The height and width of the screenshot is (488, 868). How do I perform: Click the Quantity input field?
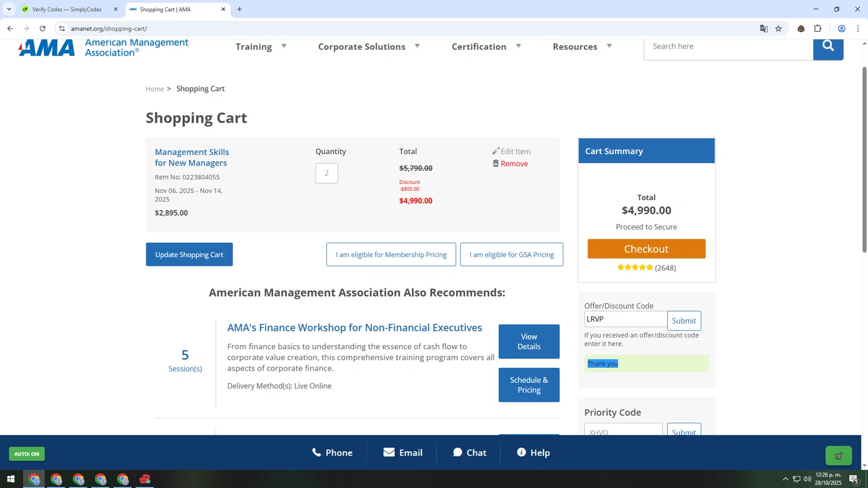(x=326, y=173)
